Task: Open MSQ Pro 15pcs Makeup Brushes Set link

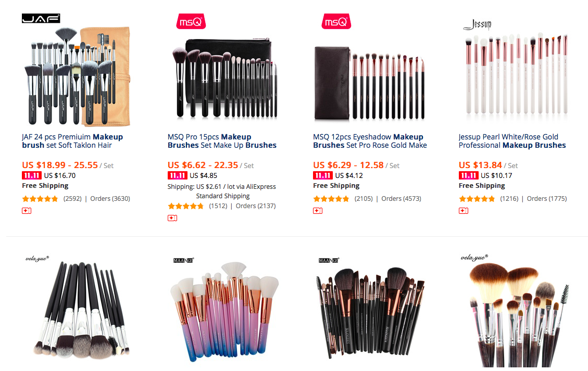Action: click(222, 141)
